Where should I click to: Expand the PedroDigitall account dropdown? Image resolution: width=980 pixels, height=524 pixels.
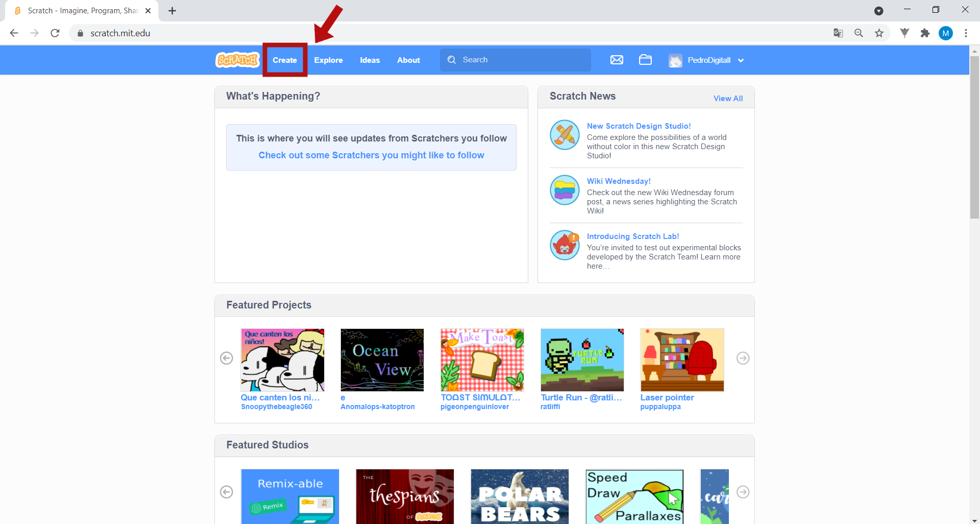(741, 60)
